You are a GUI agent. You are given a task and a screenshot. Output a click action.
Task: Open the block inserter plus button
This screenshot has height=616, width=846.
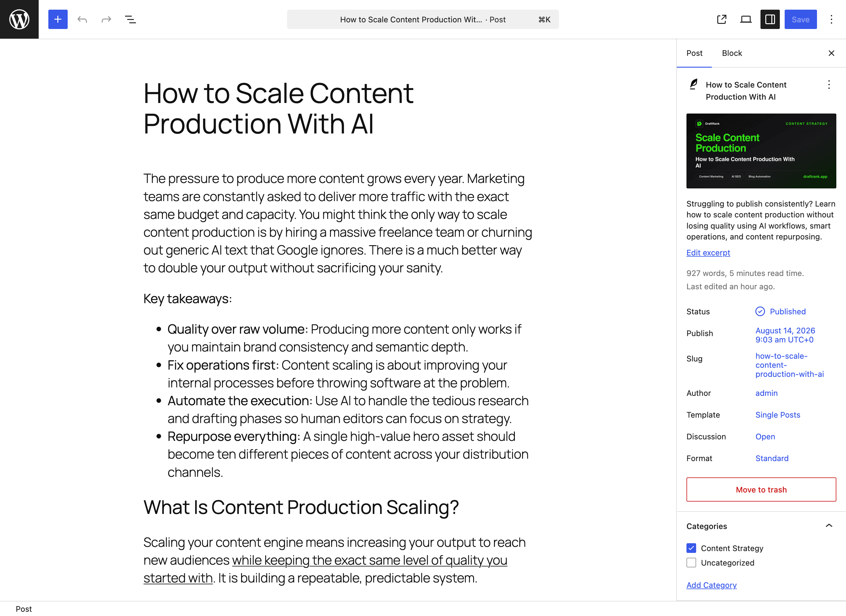pos(58,19)
